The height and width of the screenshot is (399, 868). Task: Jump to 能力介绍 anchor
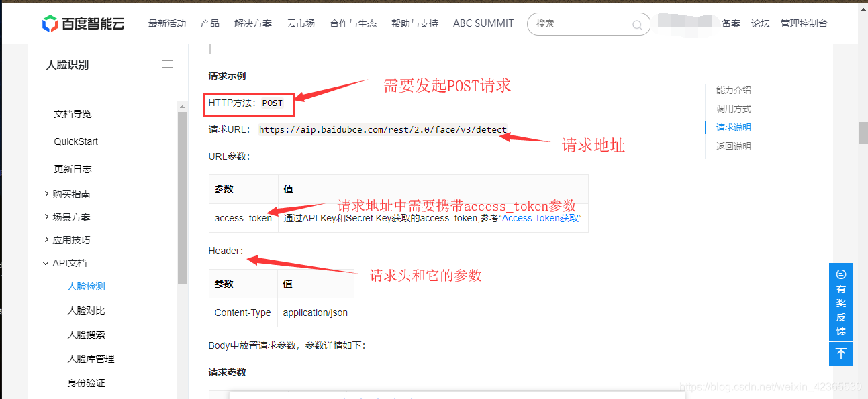coord(734,90)
